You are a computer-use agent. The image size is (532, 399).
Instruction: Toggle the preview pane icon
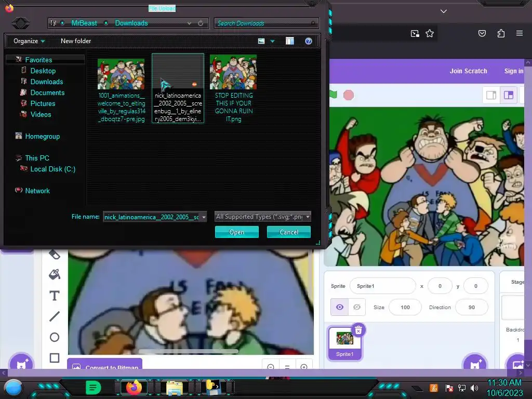(x=290, y=41)
